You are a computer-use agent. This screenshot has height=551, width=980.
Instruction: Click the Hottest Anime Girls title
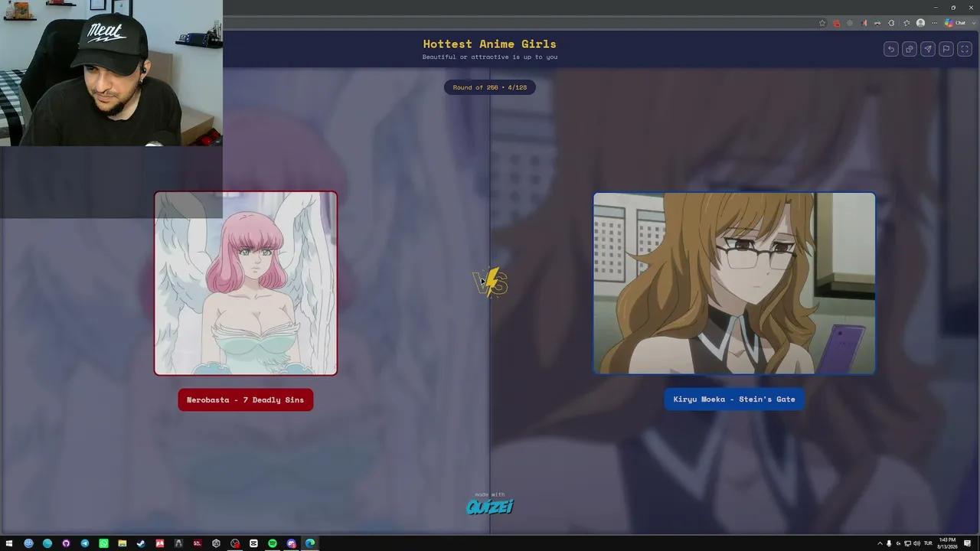[x=490, y=44]
